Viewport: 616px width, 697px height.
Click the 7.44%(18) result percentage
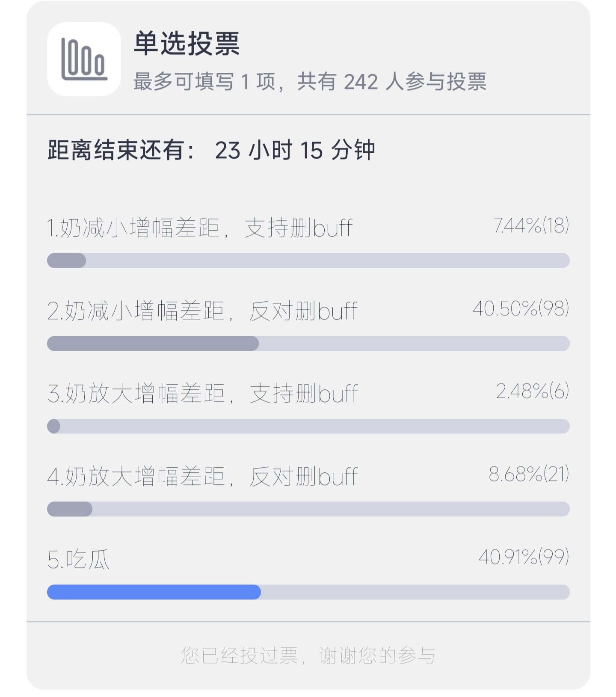click(531, 225)
